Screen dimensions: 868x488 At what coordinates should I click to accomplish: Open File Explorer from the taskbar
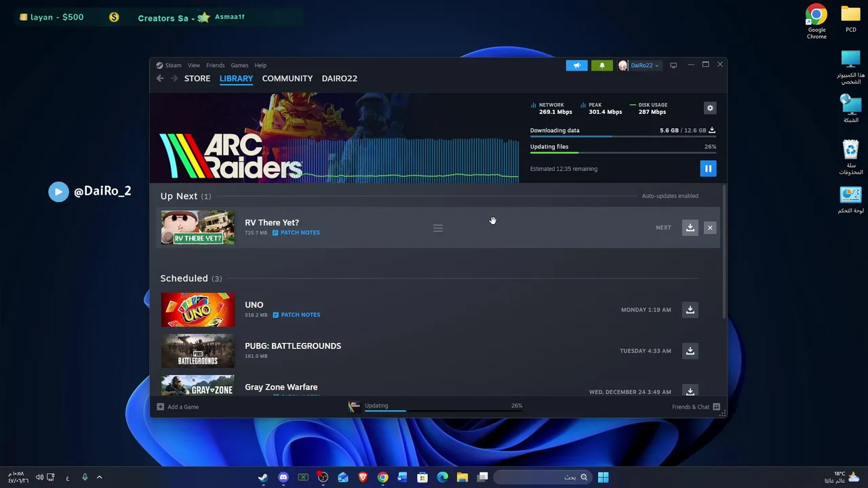[462, 478]
